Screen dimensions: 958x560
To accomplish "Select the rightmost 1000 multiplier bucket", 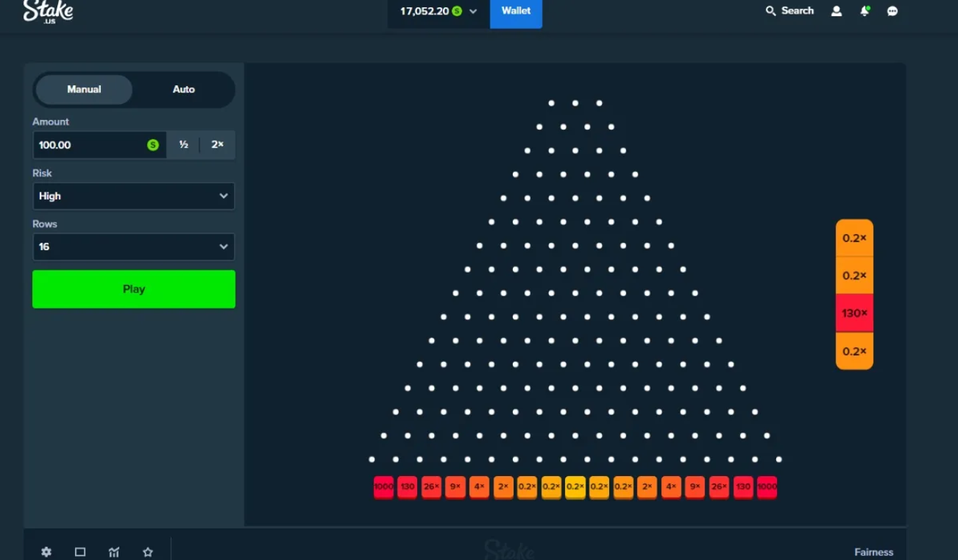I will point(767,487).
